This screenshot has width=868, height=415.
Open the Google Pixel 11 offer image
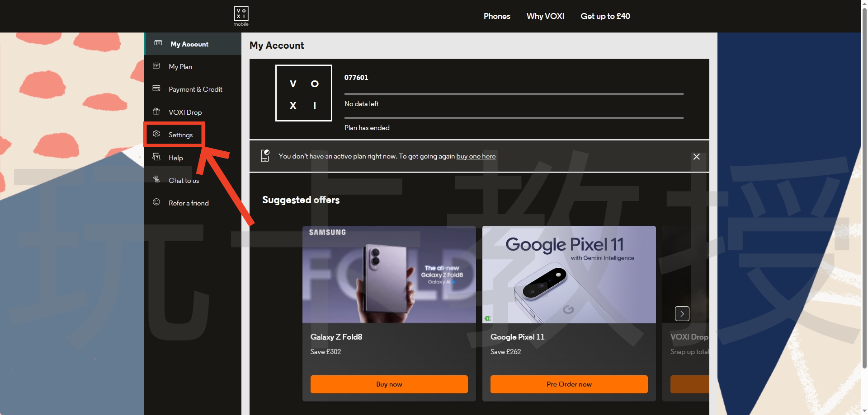point(569,275)
